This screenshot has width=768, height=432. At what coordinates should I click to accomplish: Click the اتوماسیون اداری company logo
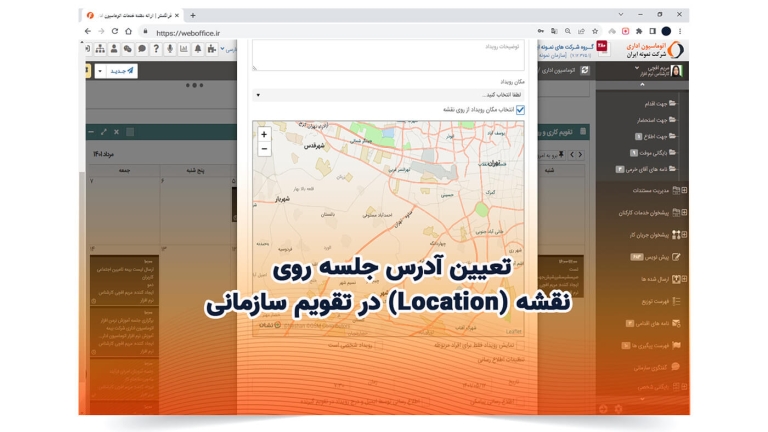pyautogui.click(x=655, y=49)
